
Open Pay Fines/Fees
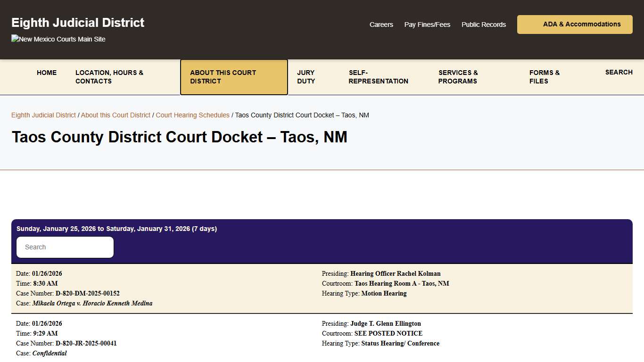coord(427,25)
